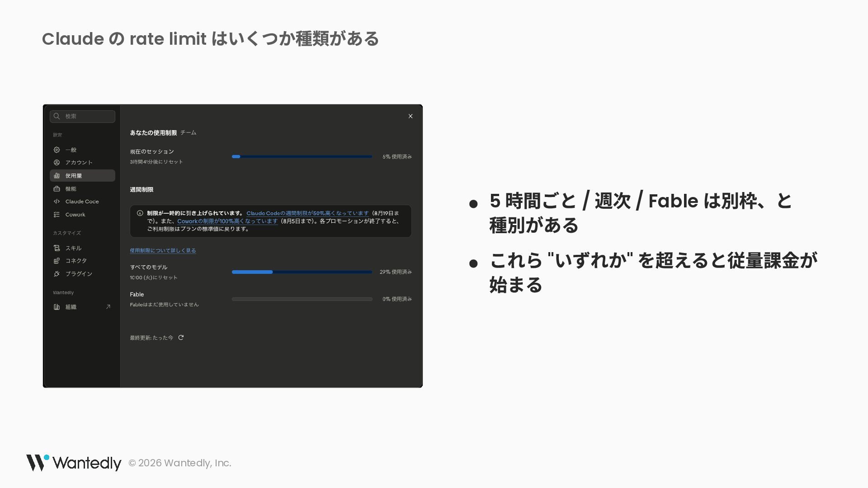Click the すべてのモデル label
Screen dimensions: 868x488
[149, 267]
